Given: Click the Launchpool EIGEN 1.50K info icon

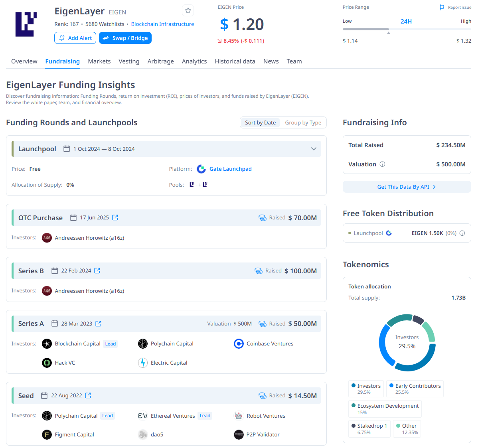Looking at the screenshot, I should (x=462, y=233).
